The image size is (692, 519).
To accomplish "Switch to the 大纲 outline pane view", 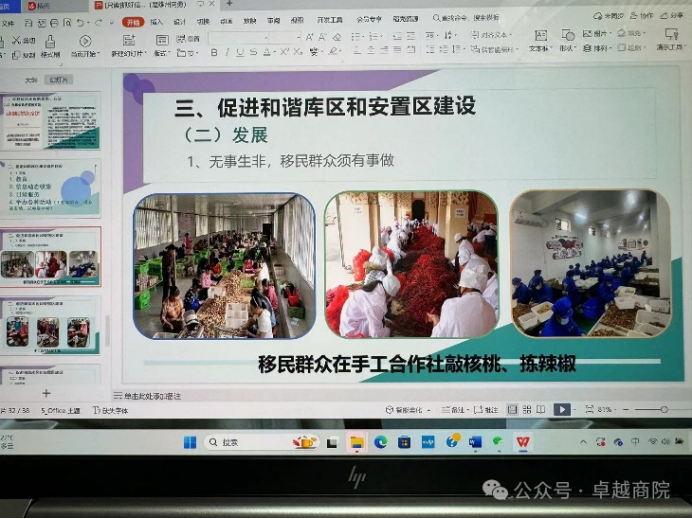I will (31, 80).
